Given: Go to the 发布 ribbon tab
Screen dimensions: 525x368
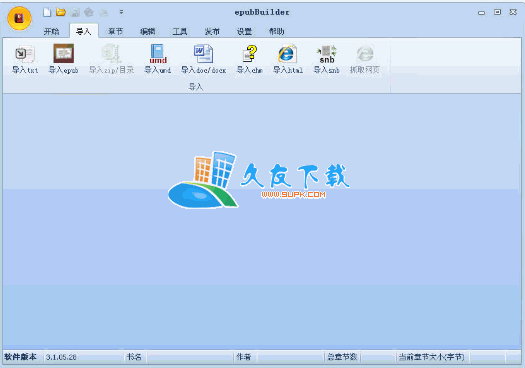Looking at the screenshot, I should tap(212, 31).
